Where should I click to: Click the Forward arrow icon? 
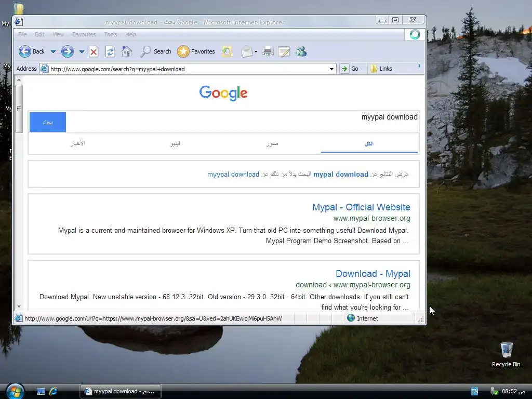click(x=67, y=51)
